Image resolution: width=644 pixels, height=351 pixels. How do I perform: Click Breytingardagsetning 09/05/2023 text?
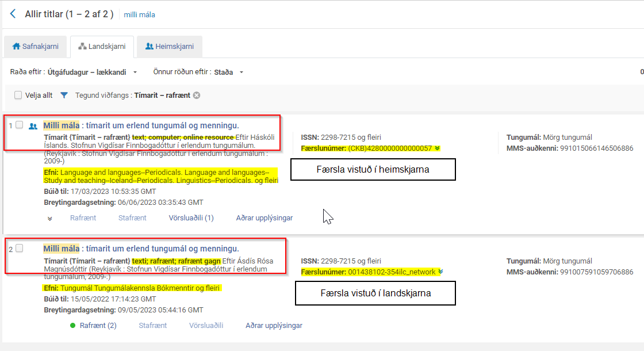[124, 310]
